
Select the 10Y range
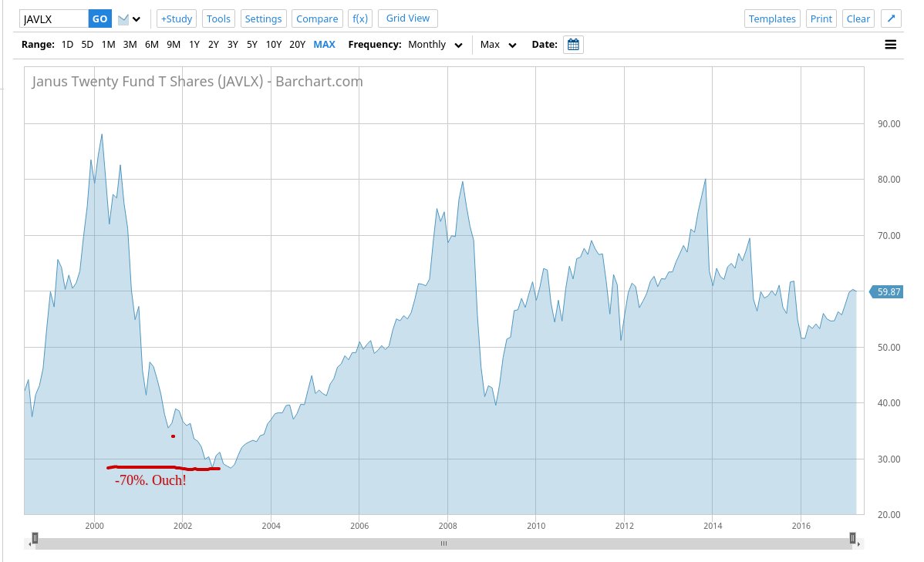[274, 44]
